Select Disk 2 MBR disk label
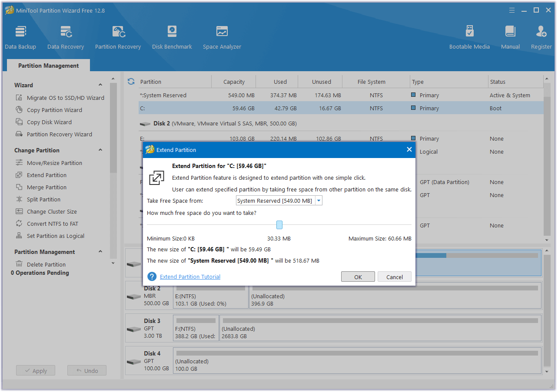Viewport: 558px width, 392px height. coord(149,296)
